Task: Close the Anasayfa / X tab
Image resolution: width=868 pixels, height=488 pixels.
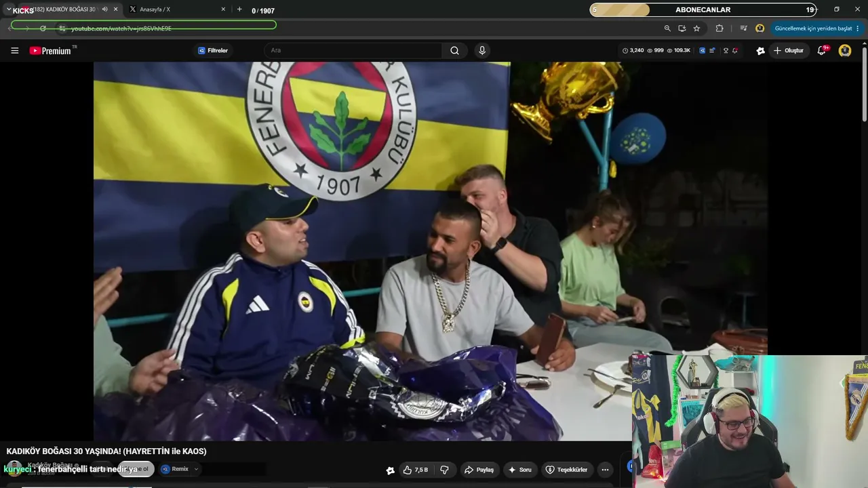Action: [x=223, y=9]
